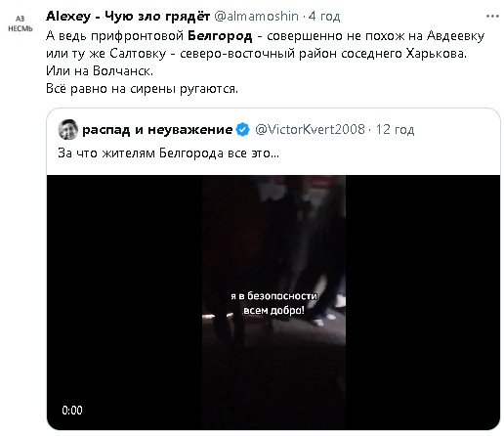Open распад и неуважение profile name
504x436 pixels.
click(x=157, y=130)
